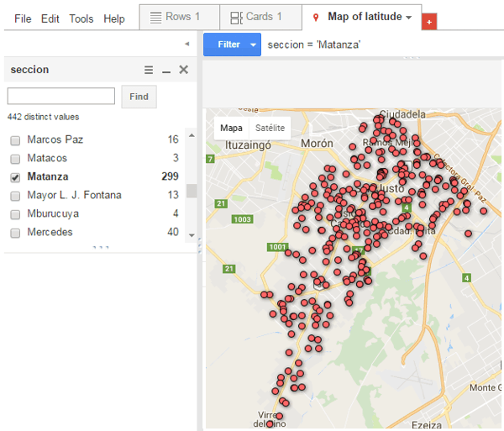This screenshot has width=504, height=431.
Task: Check the Matacos checkbox
Action: click(x=15, y=159)
